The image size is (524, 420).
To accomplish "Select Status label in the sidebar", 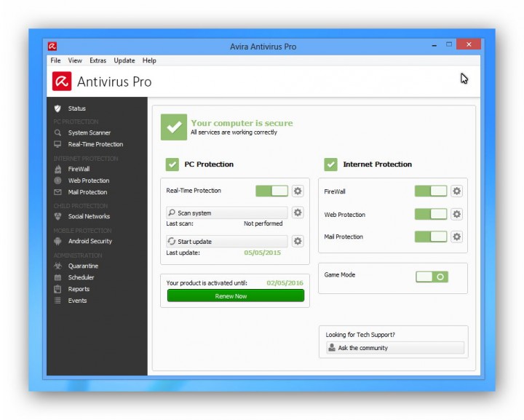I will 77,108.
